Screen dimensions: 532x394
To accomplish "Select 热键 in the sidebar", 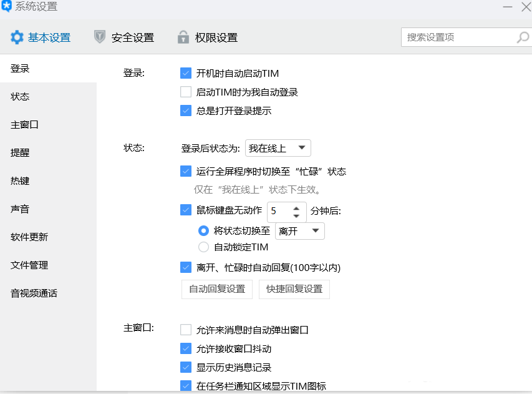I will pyautogui.click(x=20, y=181).
